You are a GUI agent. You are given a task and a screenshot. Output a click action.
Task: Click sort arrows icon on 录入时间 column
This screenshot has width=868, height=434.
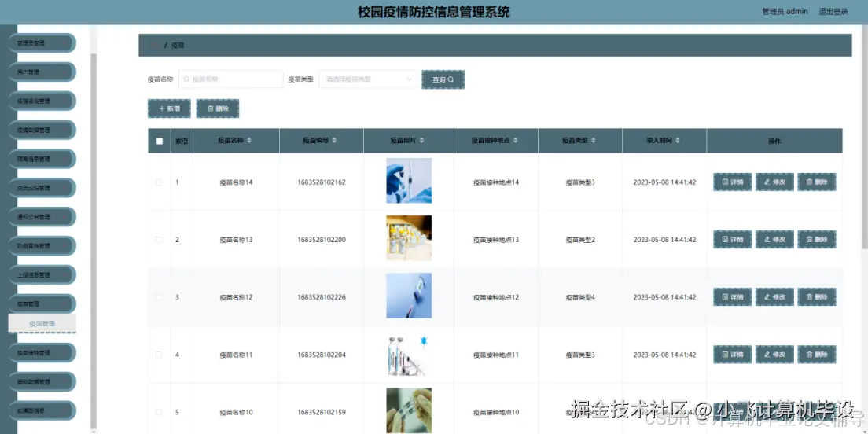[x=678, y=141]
